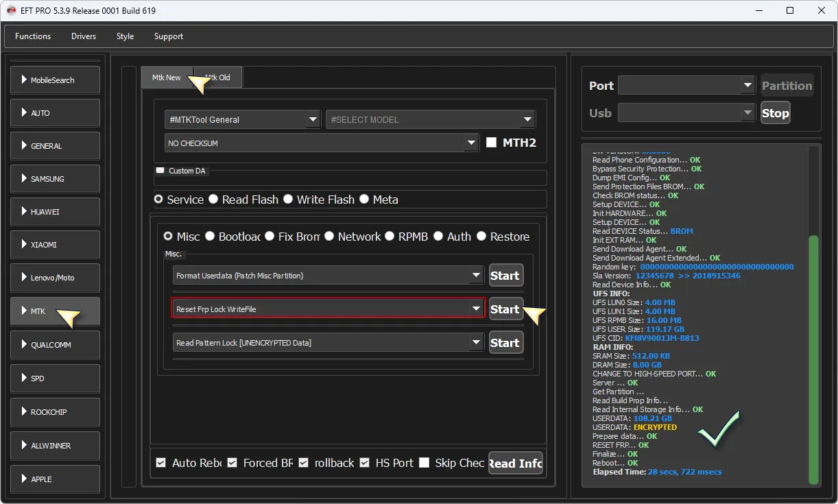Screen dimensions: 838x504
Task: Click the Custom DA path field
Action: coord(350,180)
